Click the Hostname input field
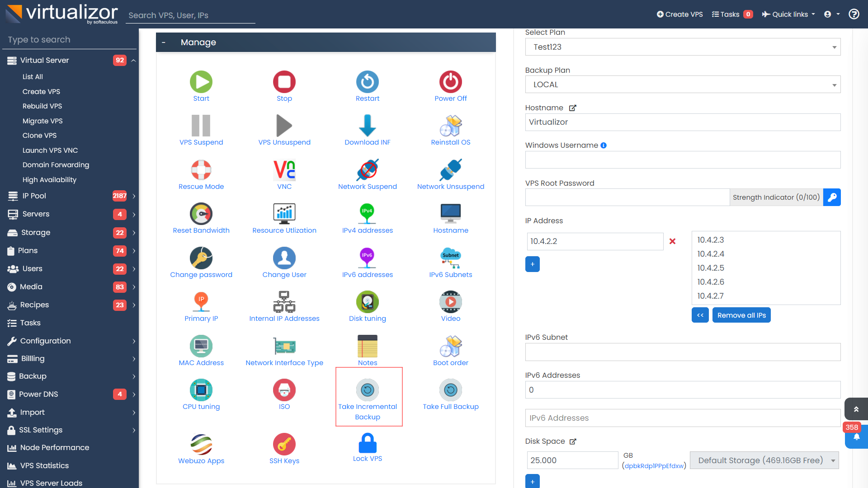Viewport: 868px width, 488px height. (683, 122)
